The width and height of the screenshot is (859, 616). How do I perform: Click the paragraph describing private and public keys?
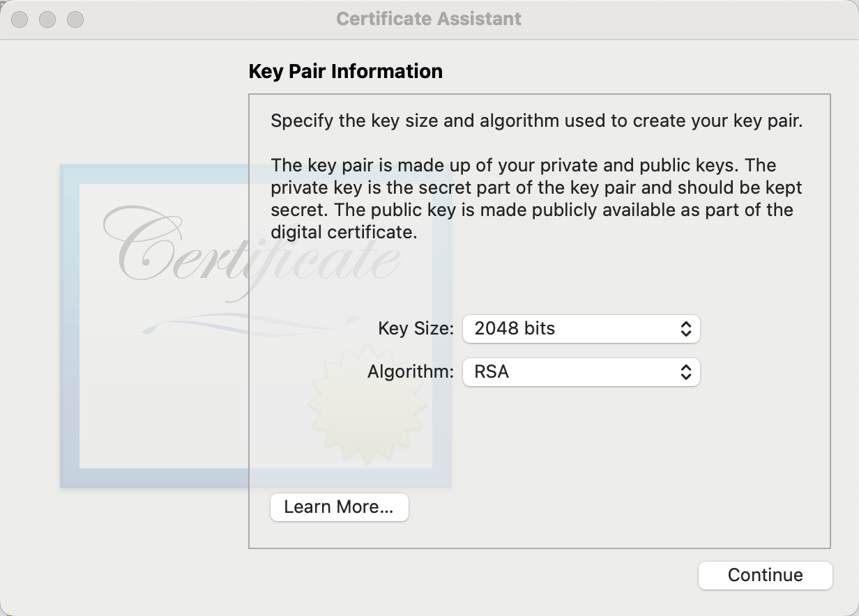click(536, 199)
